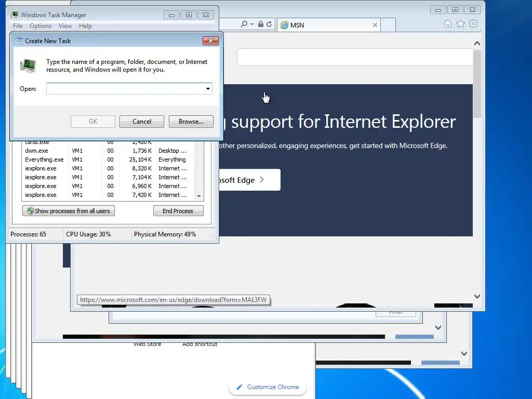
Task: Select the iexplore.exe row using 8,320 K
Action: tap(108, 168)
